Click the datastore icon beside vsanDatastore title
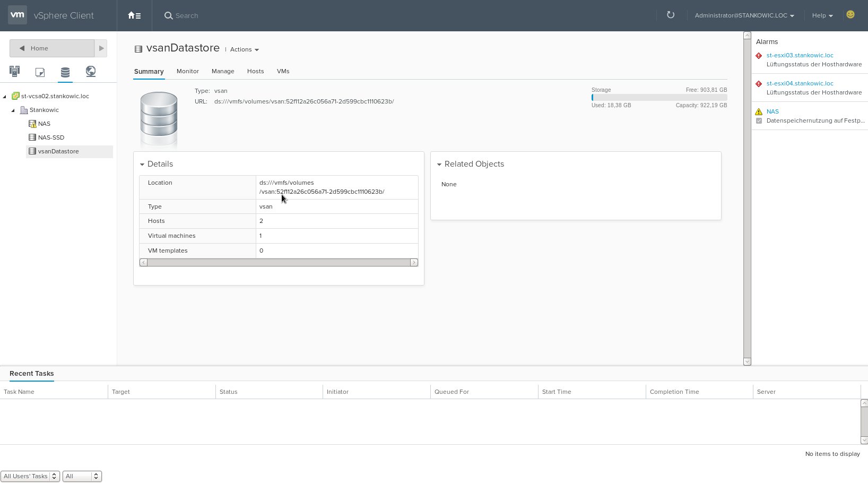Image resolution: width=868 pixels, height=483 pixels. [x=138, y=49]
